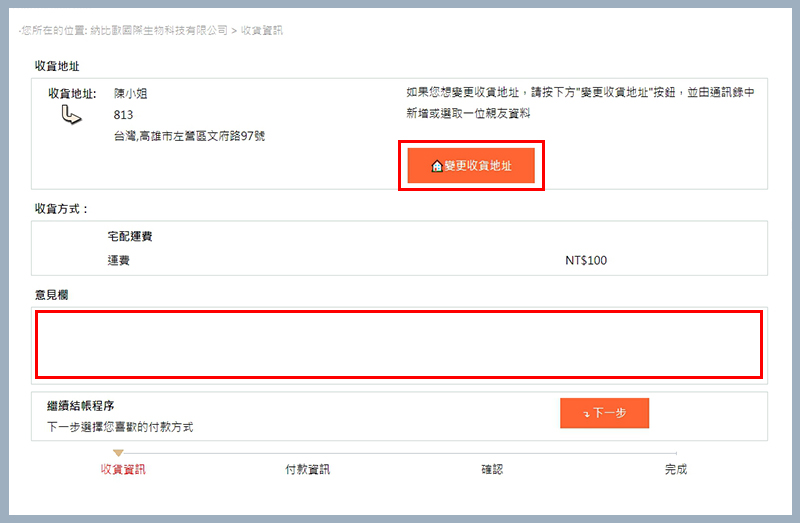Select the 收貨資訊 checkout step
This screenshot has width=800, height=523.
[123, 469]
